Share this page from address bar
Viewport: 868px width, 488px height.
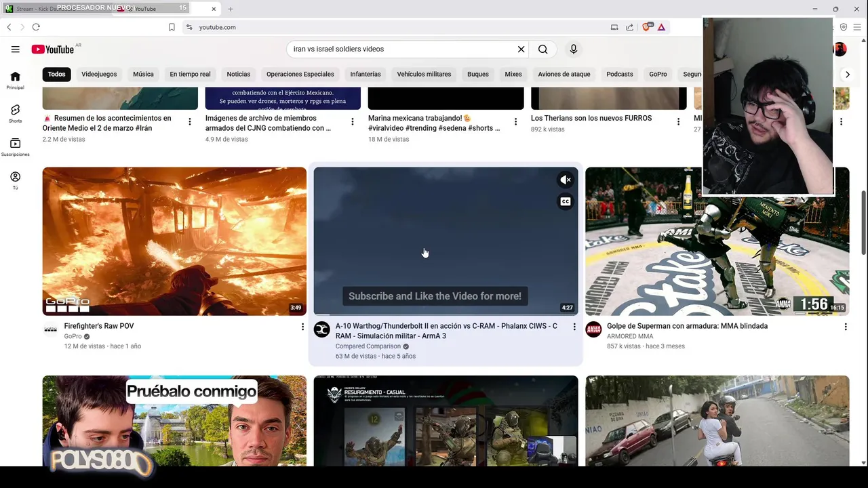[x=629, y=27]
